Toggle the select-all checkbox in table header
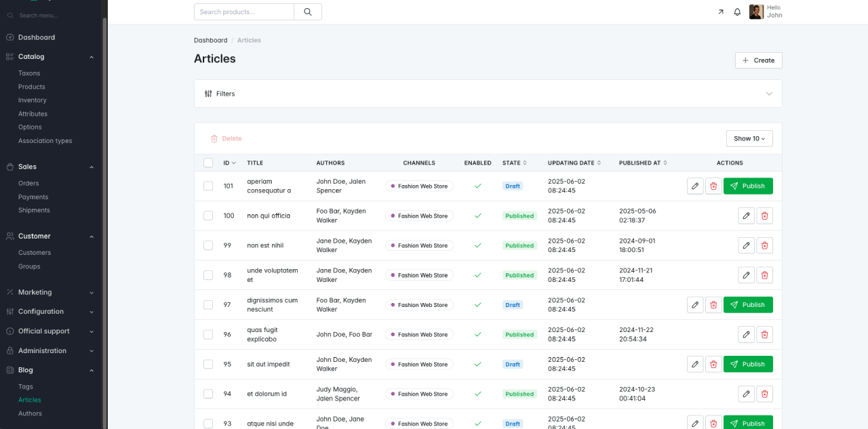Screen dimensions: 868x429 pyautogui.click(x=208, y=163)
